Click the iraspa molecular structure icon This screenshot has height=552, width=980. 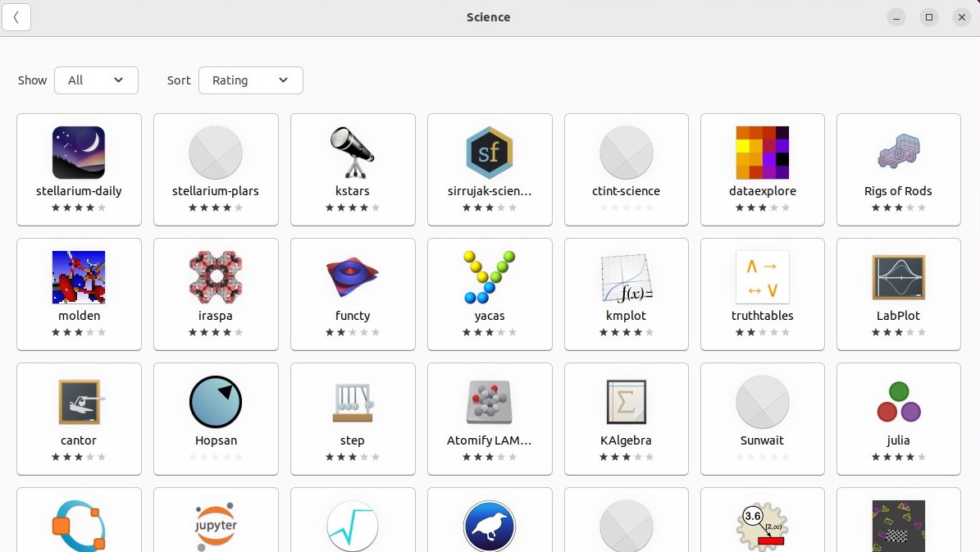point(216,277)
